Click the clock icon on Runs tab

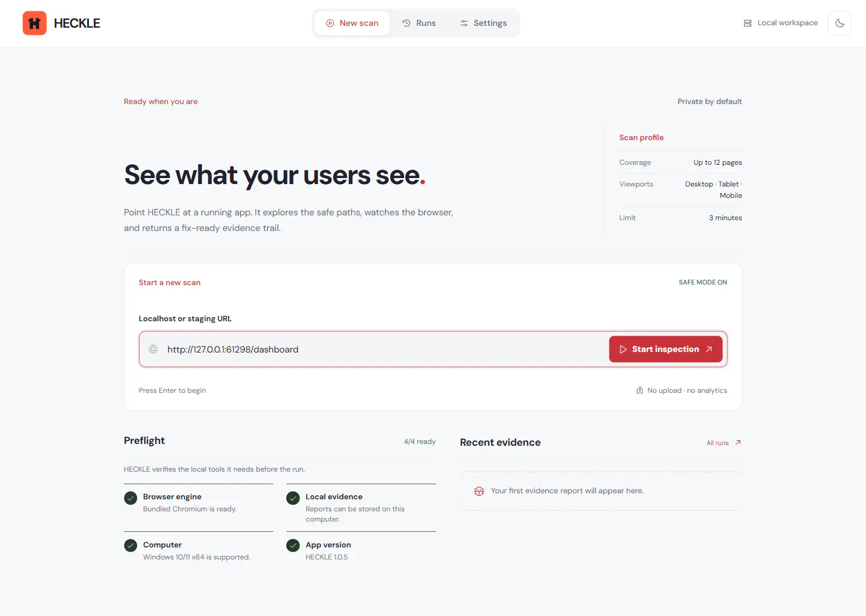[x=407, y=23]
